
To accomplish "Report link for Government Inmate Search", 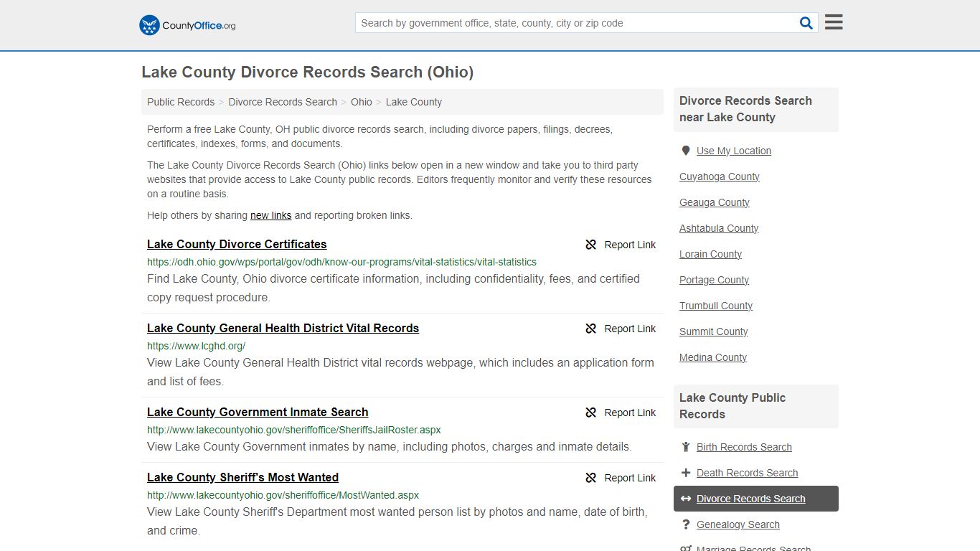I will (x=630, y=413).
